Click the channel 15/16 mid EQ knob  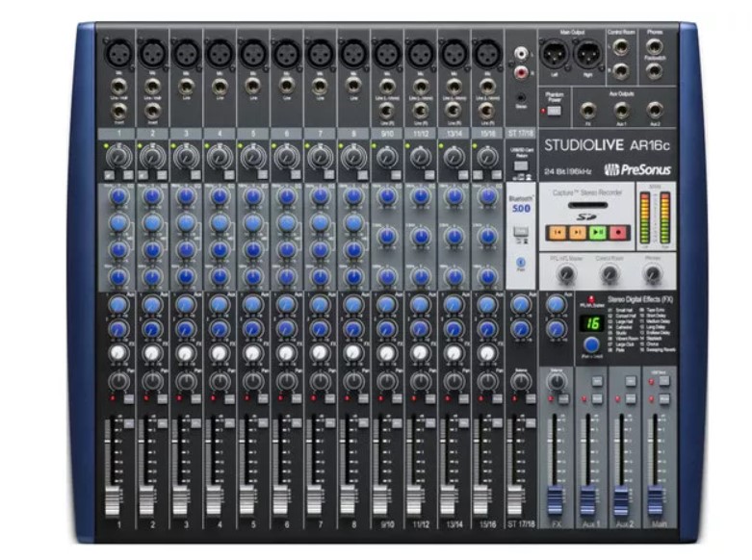coord(488,237)
